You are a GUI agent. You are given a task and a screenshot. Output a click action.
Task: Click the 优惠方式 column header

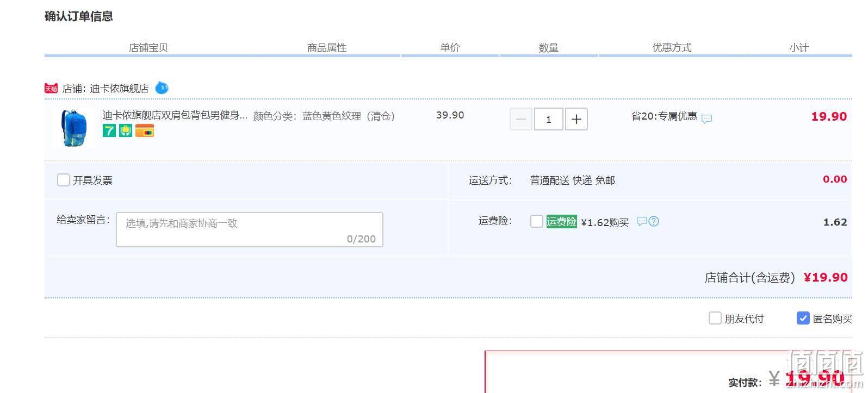[672, 48]
